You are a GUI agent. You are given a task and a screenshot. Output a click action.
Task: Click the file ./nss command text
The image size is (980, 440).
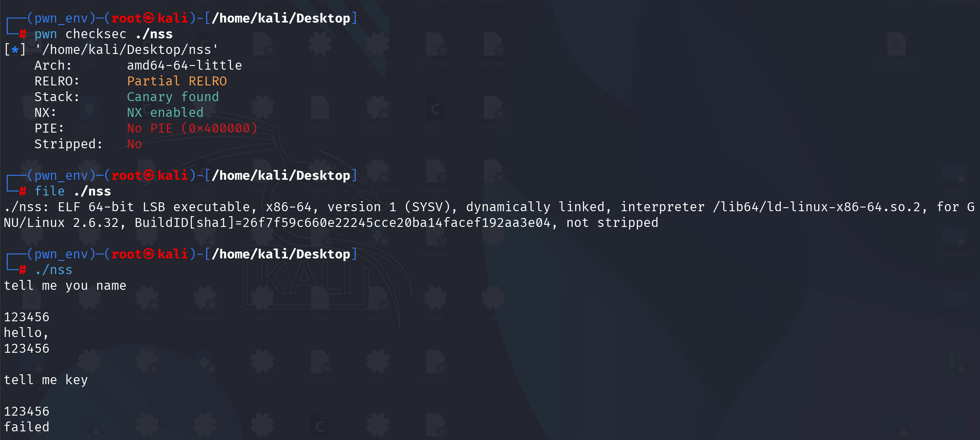click(x=73, y=191)
